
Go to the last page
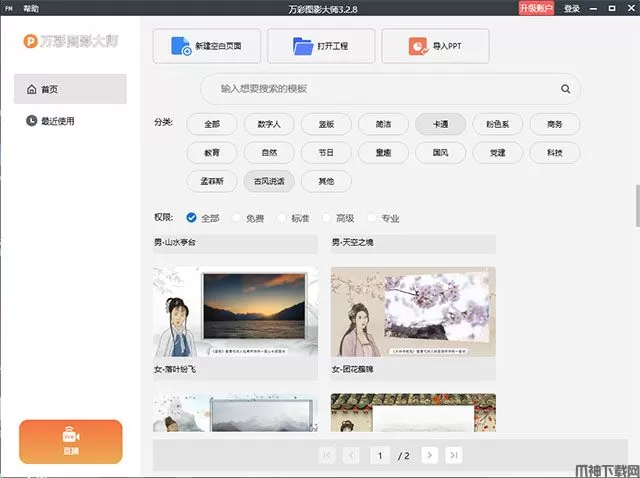[x=454, y=455]
